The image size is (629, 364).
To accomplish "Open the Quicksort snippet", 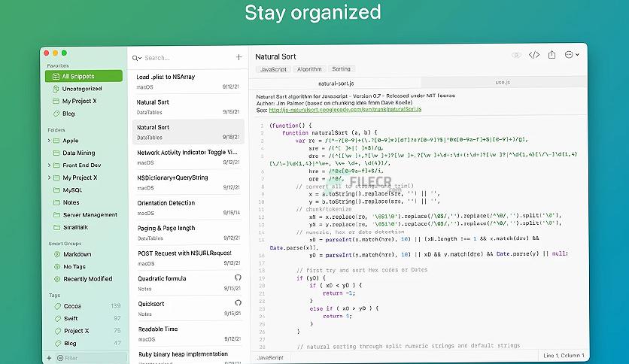I will 188,308.
